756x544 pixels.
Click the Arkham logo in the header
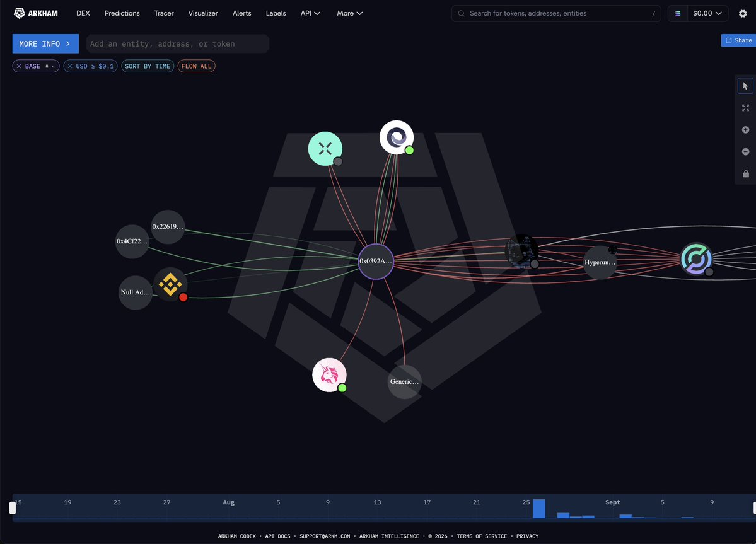coord(36,13)
